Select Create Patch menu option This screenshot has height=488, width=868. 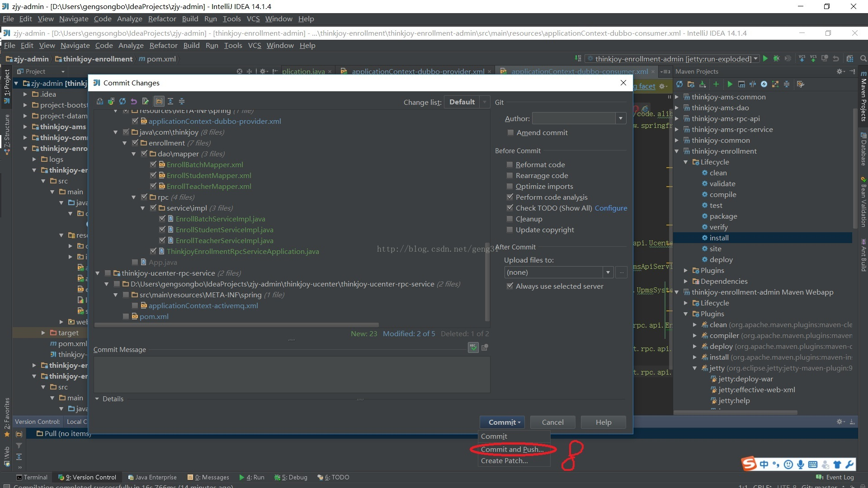coord(505,460)
